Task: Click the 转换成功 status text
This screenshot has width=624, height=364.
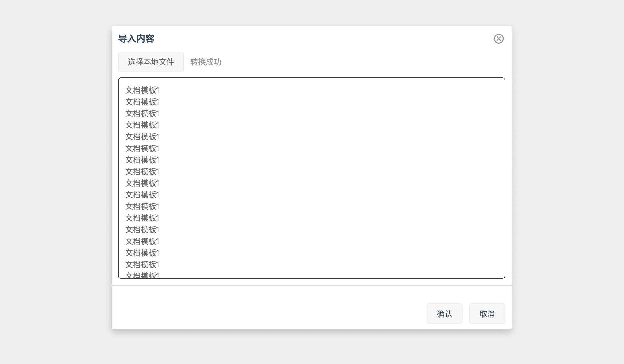Action: tap(206, 62)
